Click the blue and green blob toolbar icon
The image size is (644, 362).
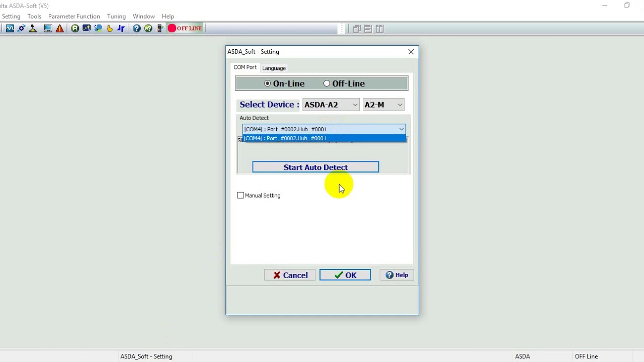pyautogui.click(x=98, y=29)
